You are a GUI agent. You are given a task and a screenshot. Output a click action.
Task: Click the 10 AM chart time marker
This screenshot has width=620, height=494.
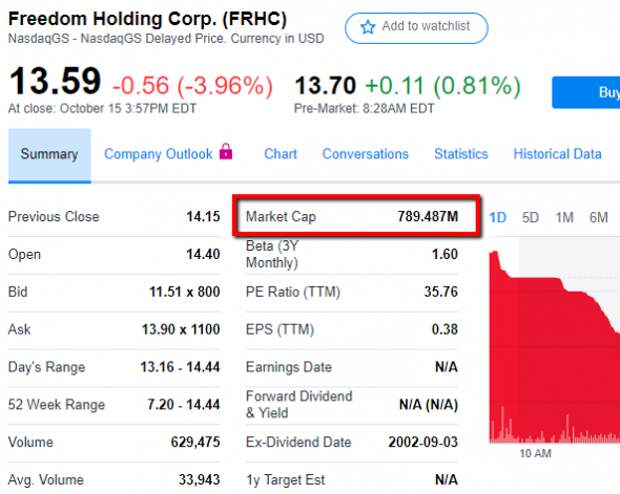[535, 453]
